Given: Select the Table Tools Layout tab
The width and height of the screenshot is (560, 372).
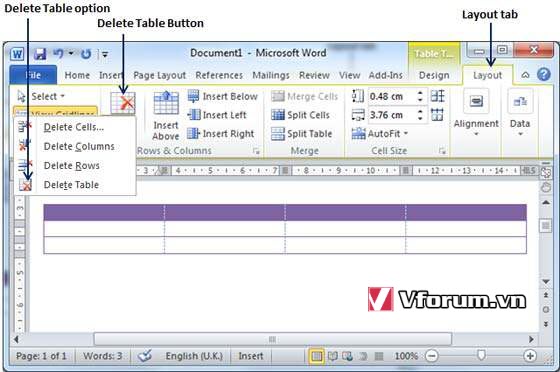Looking at the screenshot, I should point(488,75).
